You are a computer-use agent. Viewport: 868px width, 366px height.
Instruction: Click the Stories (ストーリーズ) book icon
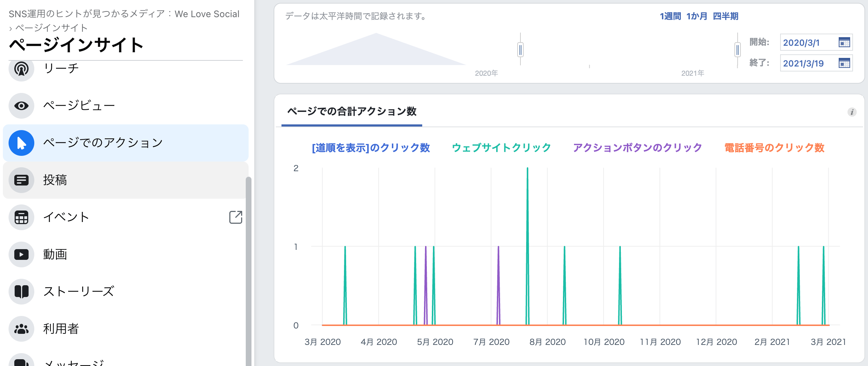pyautogui.click(x=21, y=292)
